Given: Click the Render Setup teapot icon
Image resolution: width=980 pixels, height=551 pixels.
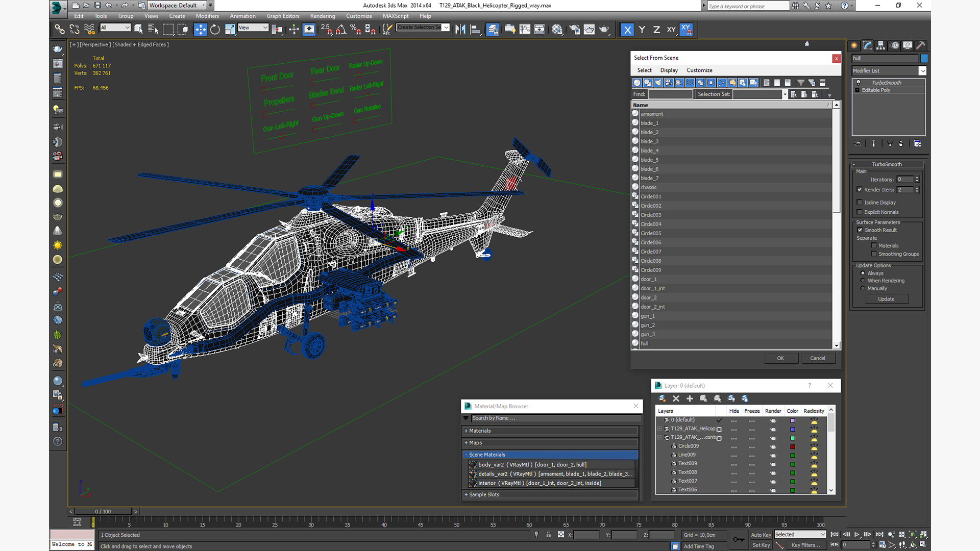Looking at the screenshot, I should click(x=575, y=30).
